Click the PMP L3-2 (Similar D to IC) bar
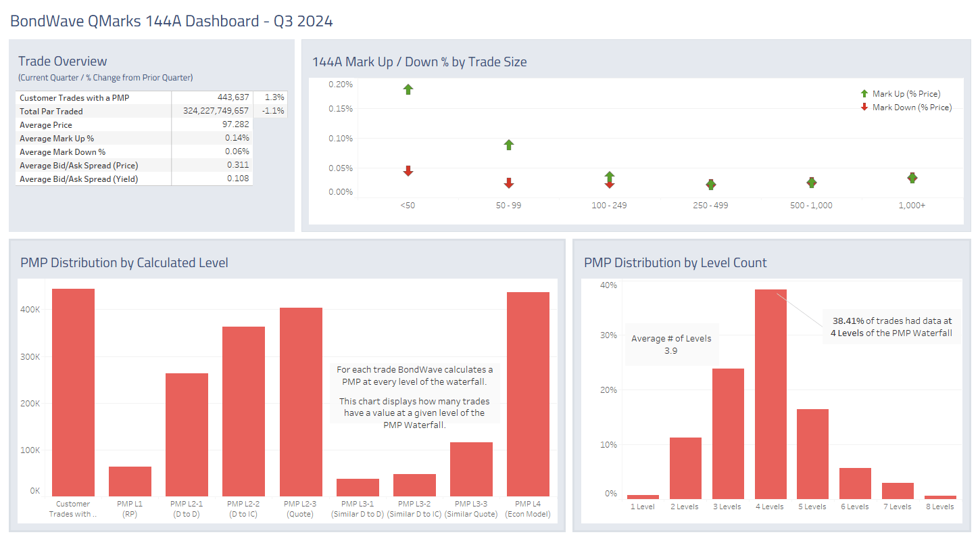 click(x=414, y=486)
